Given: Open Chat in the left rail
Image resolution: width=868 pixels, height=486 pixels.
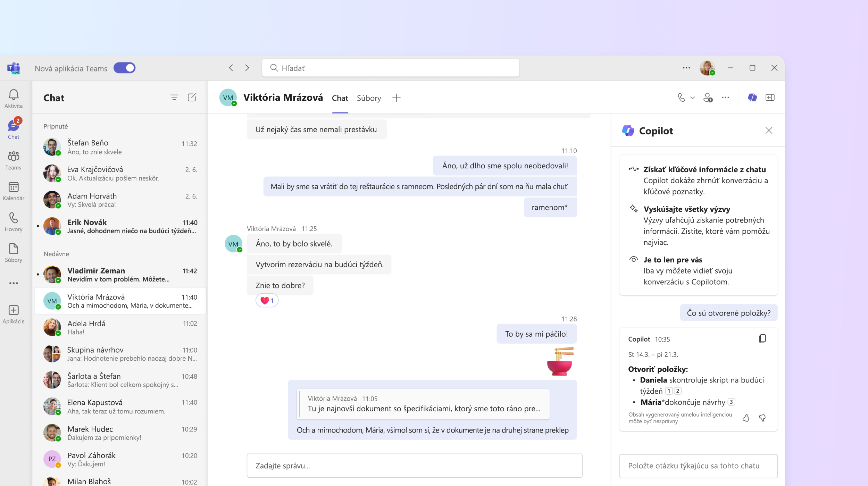Looking at the screenshot, I should [14, 129].
